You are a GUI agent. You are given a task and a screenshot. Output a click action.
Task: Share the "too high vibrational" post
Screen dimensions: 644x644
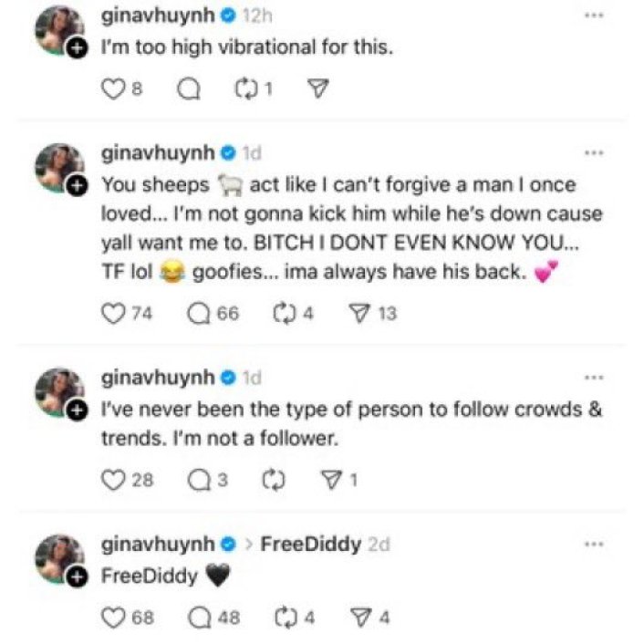tap(318, 88)
